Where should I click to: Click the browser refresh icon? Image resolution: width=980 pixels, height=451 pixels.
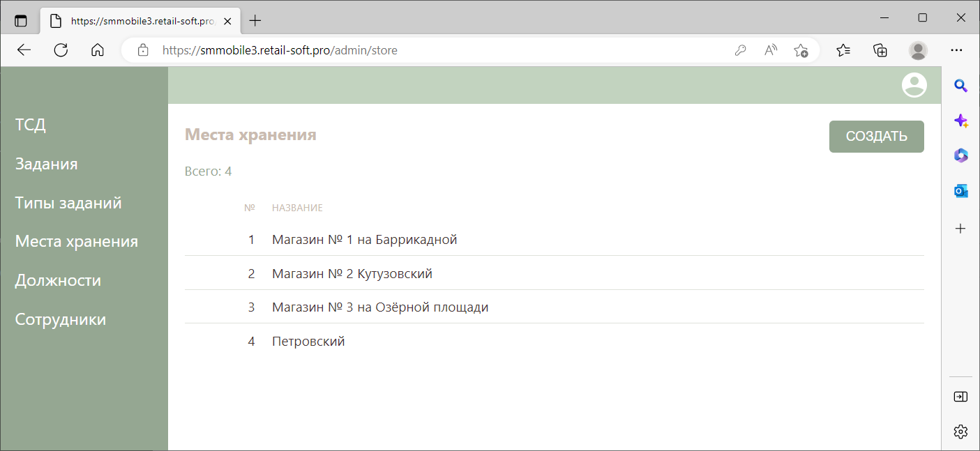61,50
